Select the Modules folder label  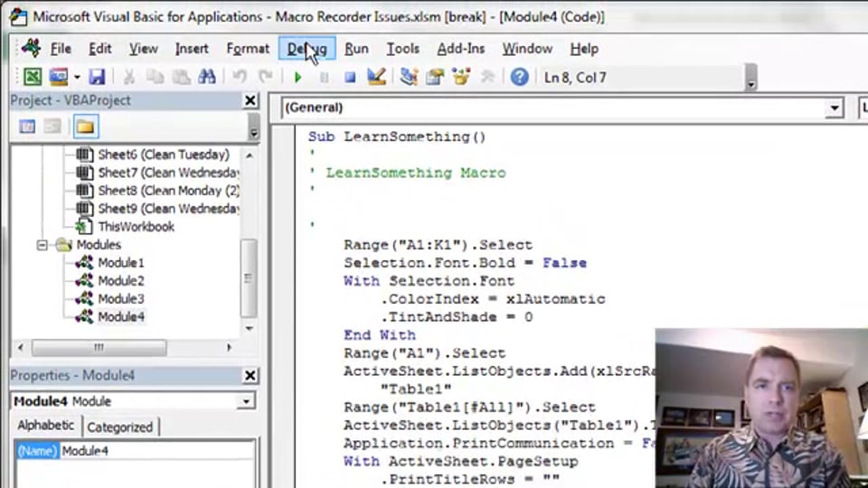[99, 245]
